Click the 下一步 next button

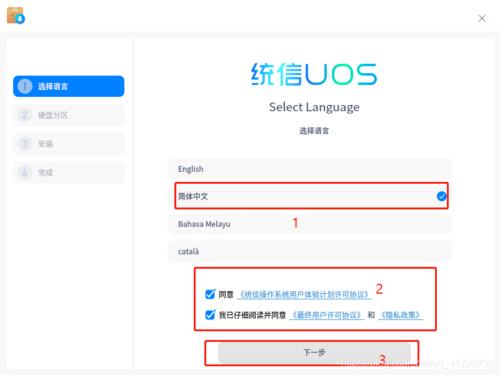pyautogui.click(x=314, y=353)
